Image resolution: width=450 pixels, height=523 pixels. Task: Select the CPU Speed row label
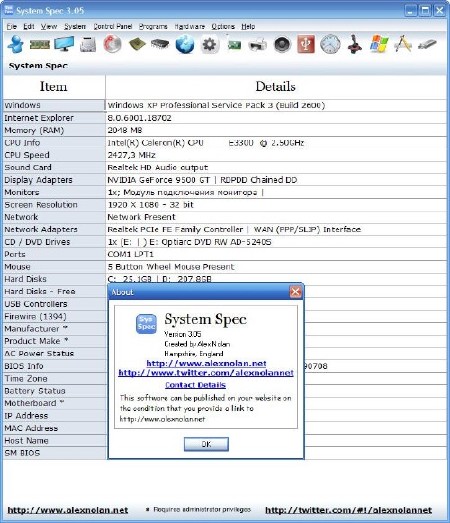(27, 155)
